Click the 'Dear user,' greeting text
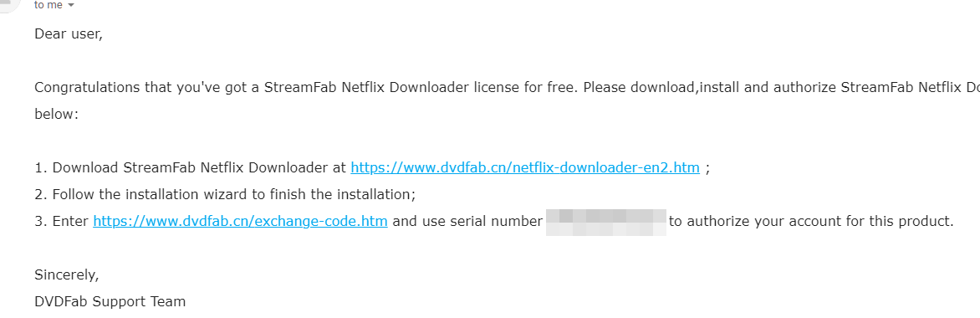Image resolution: width=980 pixels, height=318 pixels. click(68, 34)
